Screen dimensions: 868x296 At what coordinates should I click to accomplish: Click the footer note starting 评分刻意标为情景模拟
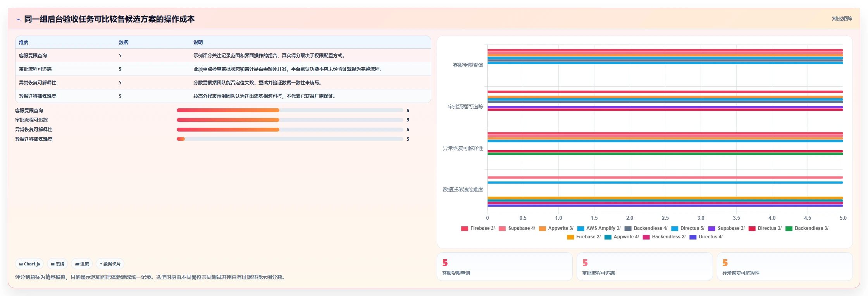point(151,277)
